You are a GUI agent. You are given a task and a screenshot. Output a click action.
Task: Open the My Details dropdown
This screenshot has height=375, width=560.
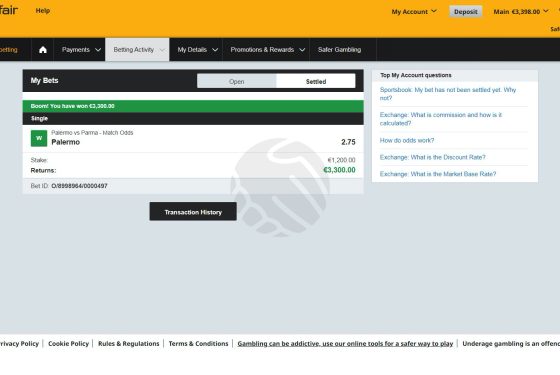(196, 50)
